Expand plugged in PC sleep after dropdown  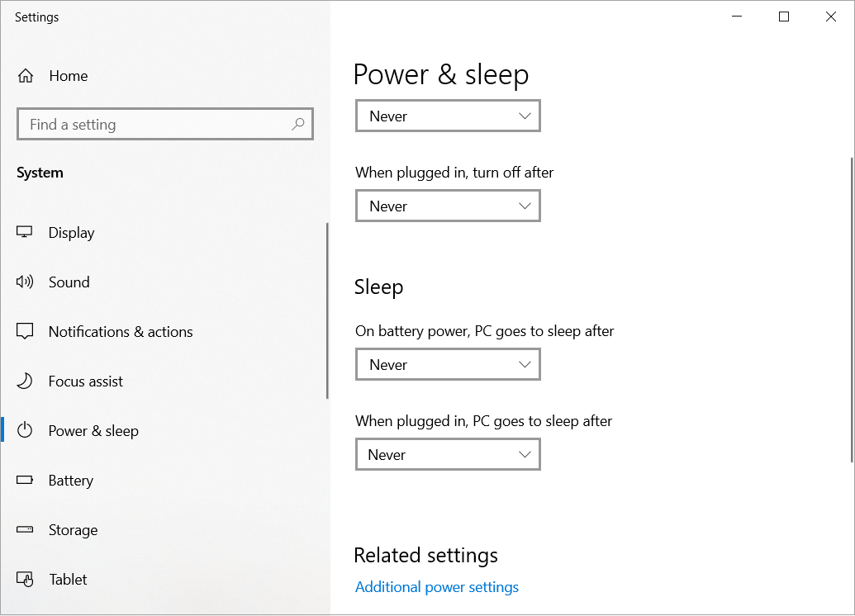448,454
